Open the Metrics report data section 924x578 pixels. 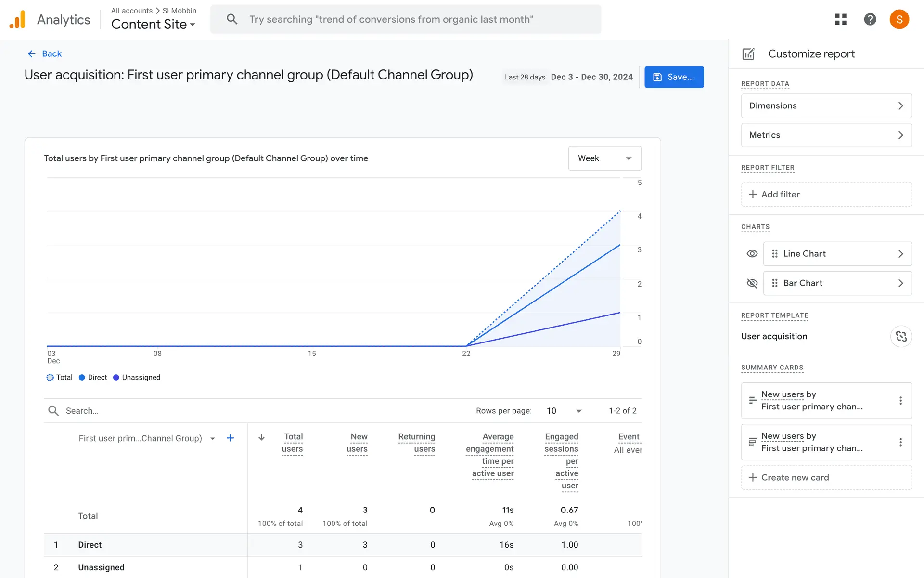826,135
